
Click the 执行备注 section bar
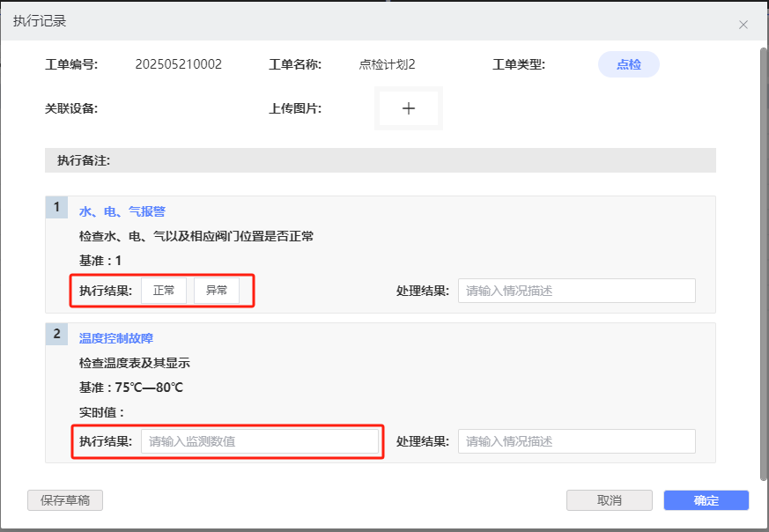[x=380, y=160]
